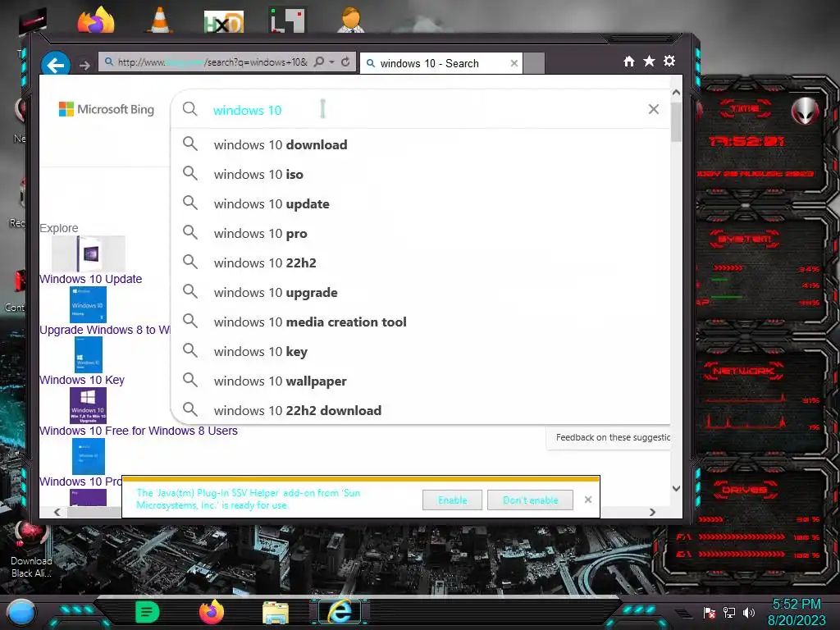840x630 pixels.
Task: Click the search magnifier in Bing box
Action: pyautogui.click(x=189, y=109)
